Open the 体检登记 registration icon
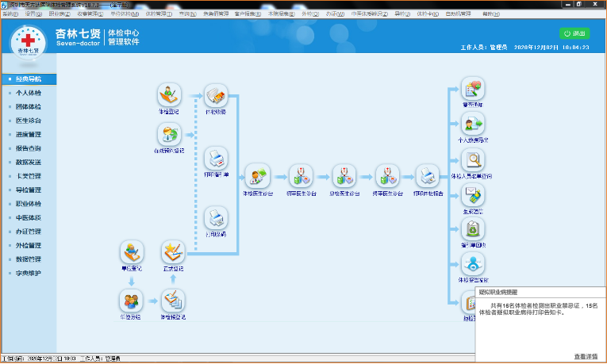 click(x=169, y=95)
